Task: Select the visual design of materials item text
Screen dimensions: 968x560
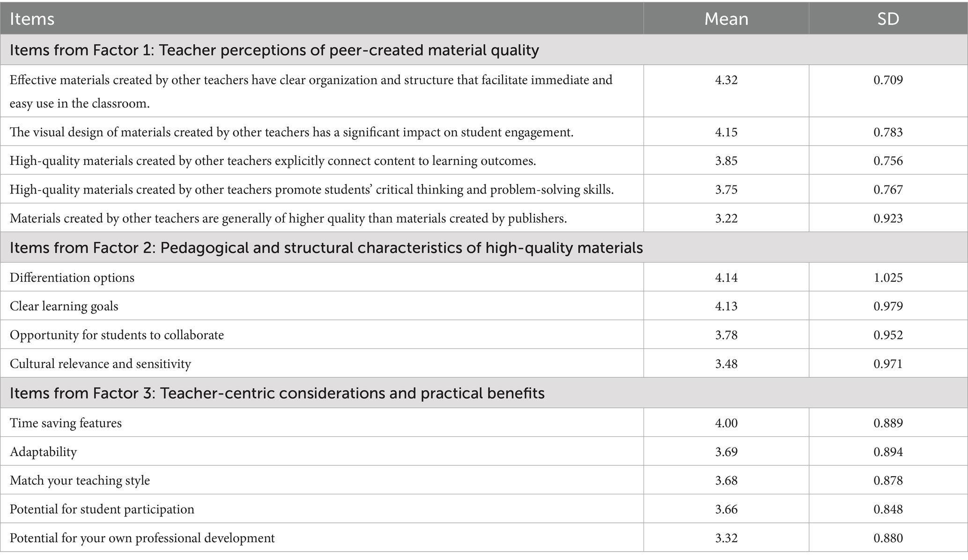Action: 291,133
